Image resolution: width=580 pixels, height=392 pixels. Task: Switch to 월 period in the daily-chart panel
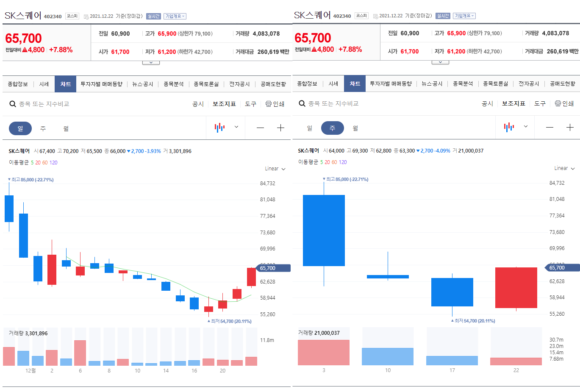pos(66,128)
